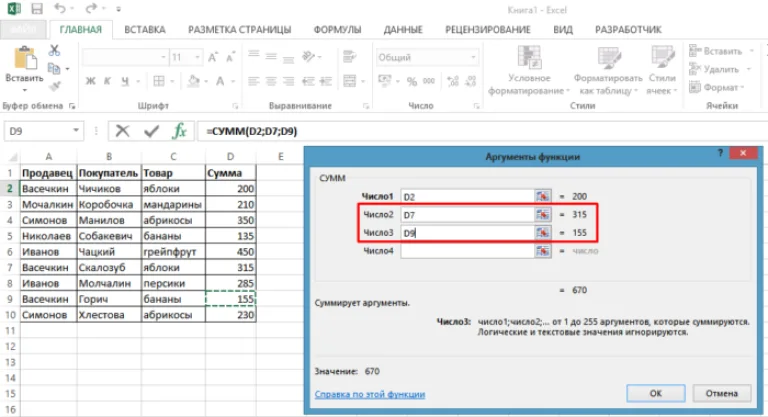Open the Формат cells dropdown
The width and height of the screenshot is (768, 417).
(718, 87)
